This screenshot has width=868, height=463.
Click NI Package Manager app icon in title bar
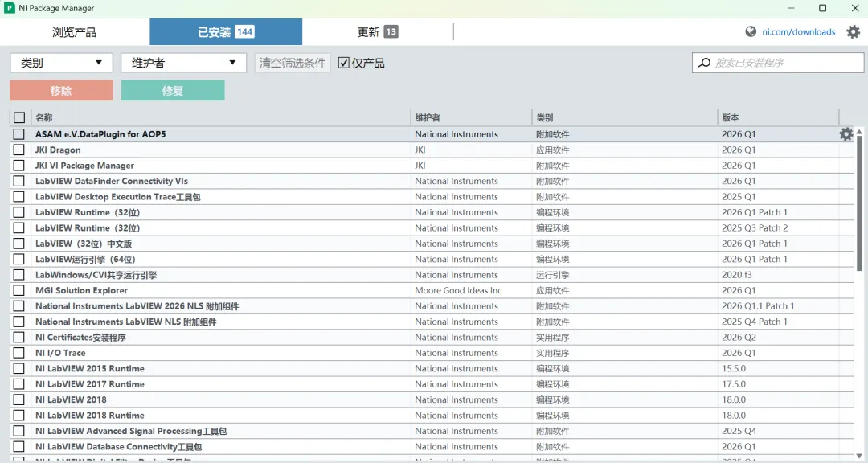pos(10,8)
